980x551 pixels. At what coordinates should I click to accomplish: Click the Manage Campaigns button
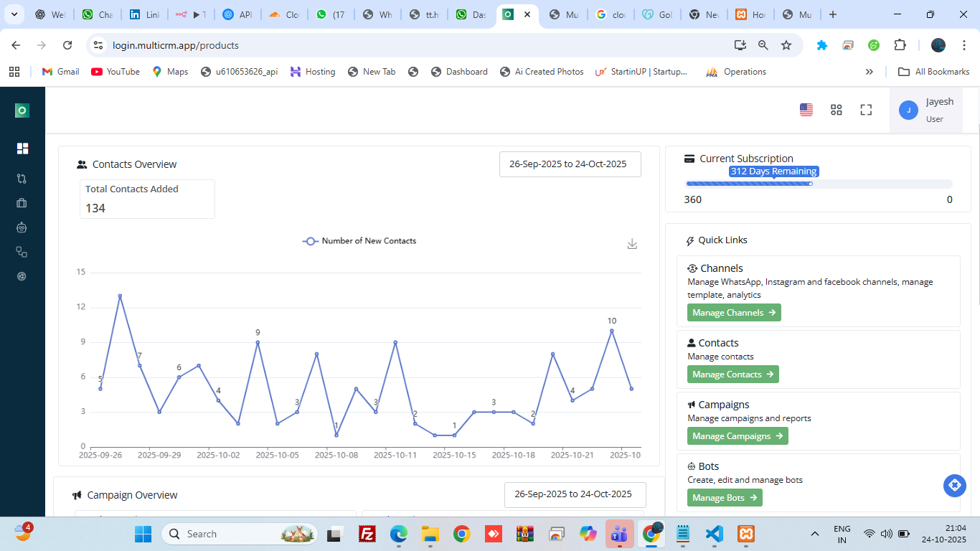click(x=738, y=435)
